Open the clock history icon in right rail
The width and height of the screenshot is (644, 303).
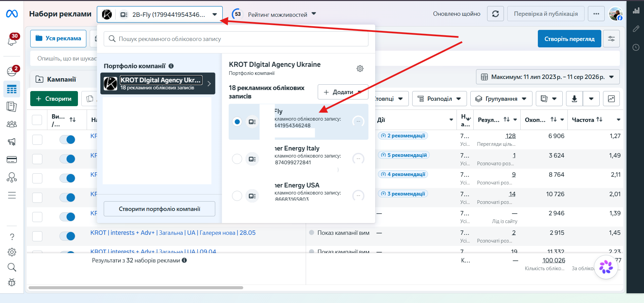click(x=636, y=47)
